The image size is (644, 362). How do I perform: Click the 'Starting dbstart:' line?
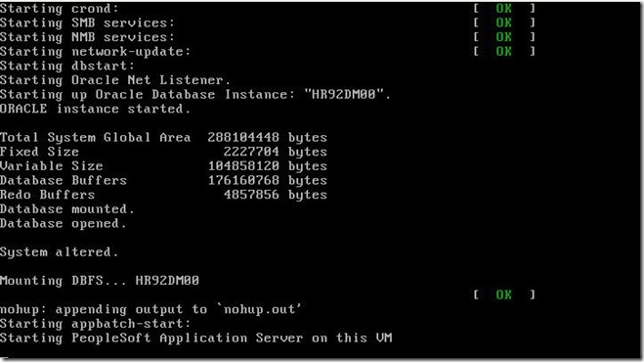point(67,66)
